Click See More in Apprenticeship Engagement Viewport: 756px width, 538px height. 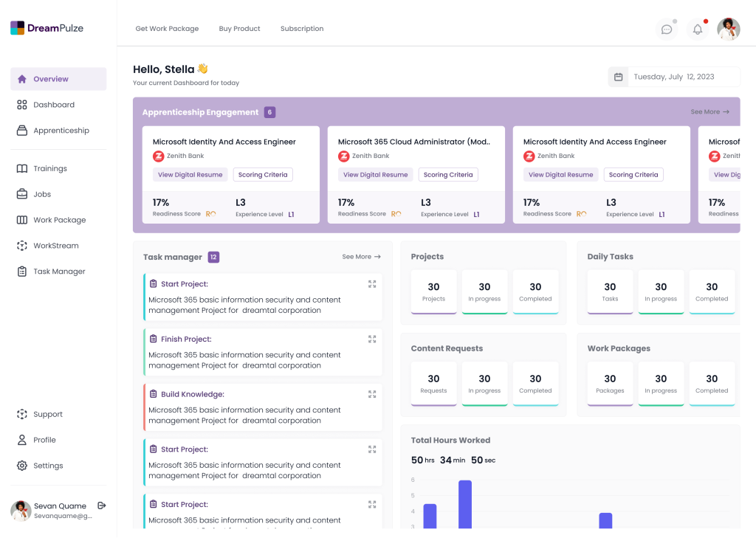pyautogui.click(x=709, y=112)
